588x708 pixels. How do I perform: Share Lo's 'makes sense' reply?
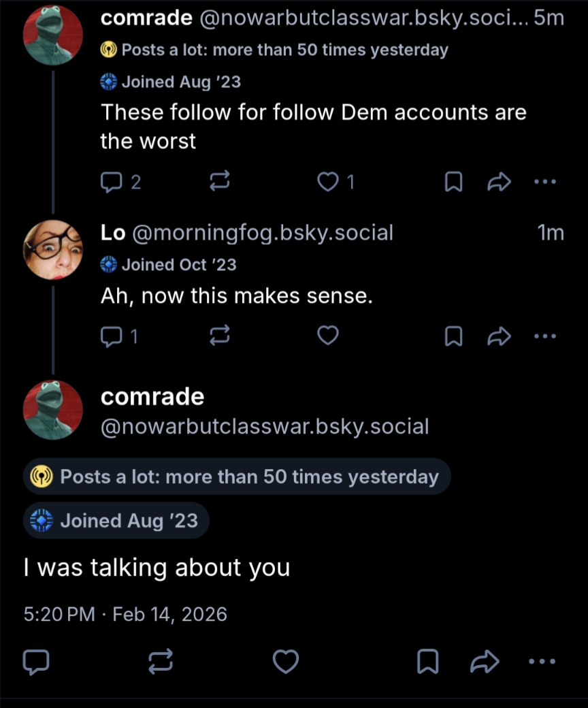click(x=500, y=336)
